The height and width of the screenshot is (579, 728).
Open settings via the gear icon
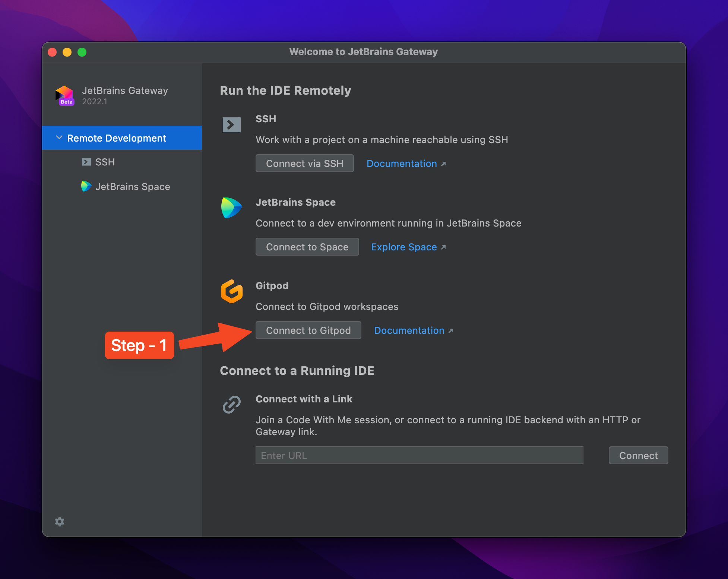[x=60, y=521]
